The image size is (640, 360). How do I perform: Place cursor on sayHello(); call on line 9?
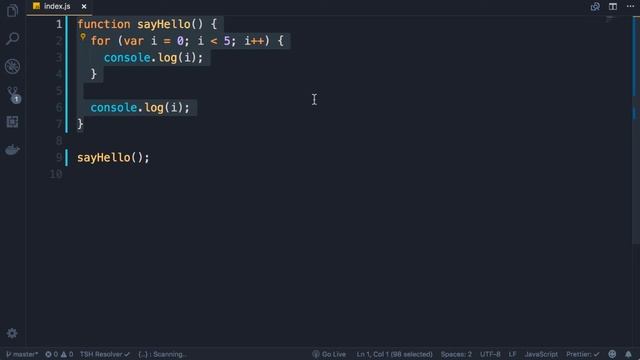[x=113, y=158]
